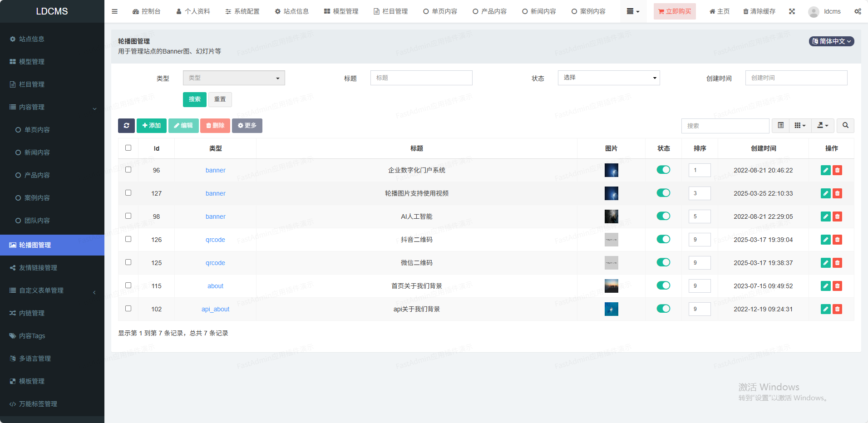
Task: Click the green edit icon for row 96
Action: click(x=825, y=170)
